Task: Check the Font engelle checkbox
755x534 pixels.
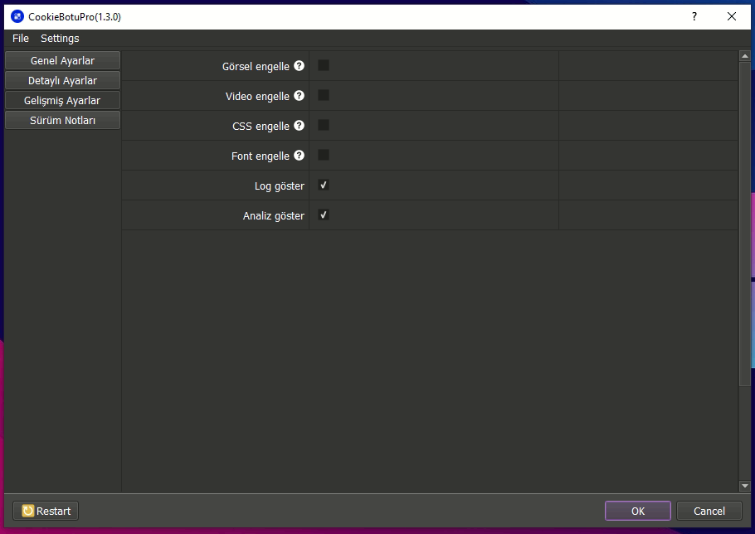Action: coord(324,156)
